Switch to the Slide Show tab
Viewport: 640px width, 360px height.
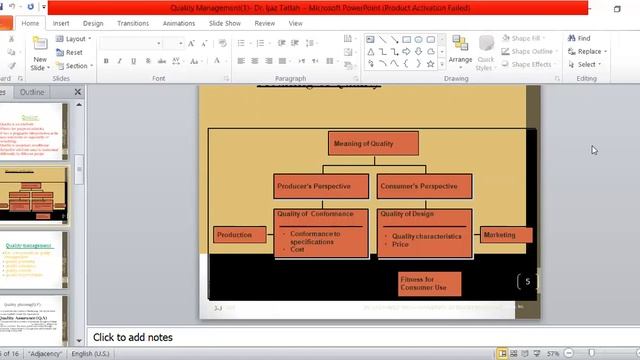[225, 24]
